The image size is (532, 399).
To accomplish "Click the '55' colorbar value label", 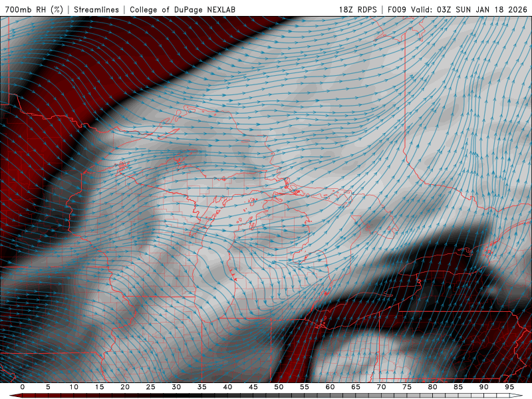I will tap(305, 387).
